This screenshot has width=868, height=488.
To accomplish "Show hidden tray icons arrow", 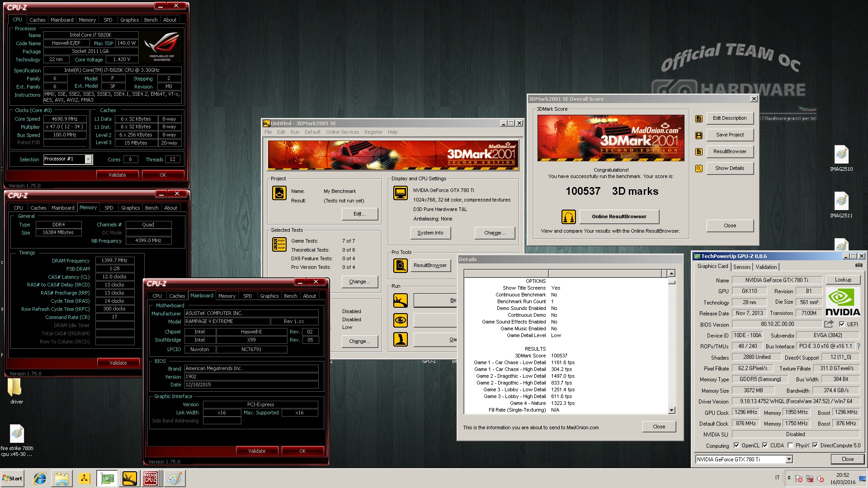I will point(789,478).
